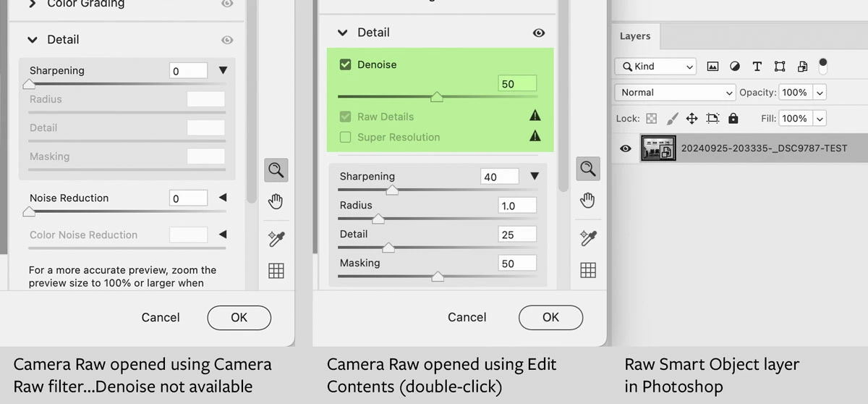Open Opacity value dropdown arrow
The height and width of the screenshot is (404, 868).
click(820, 93)
